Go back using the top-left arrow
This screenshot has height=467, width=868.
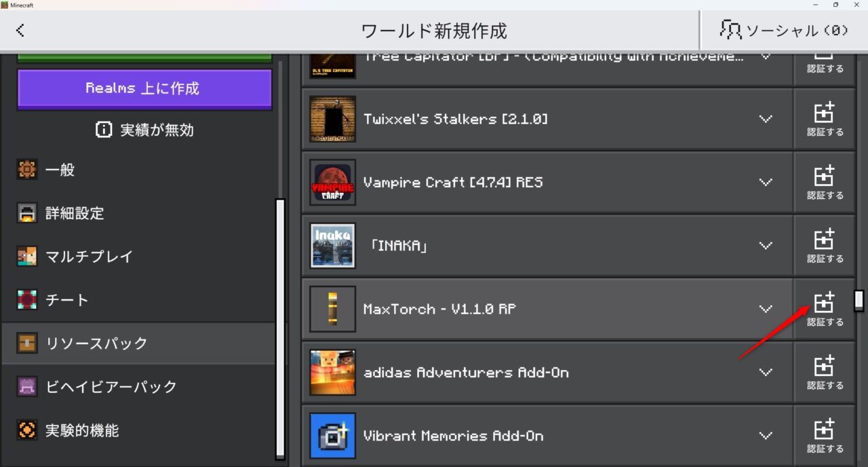[20, 30]
